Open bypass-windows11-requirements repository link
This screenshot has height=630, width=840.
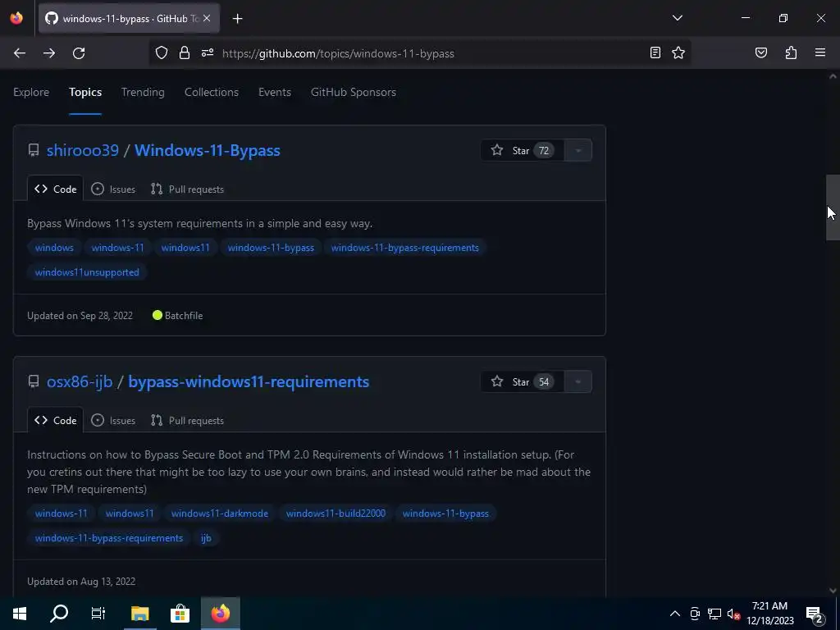pos(249,382)
